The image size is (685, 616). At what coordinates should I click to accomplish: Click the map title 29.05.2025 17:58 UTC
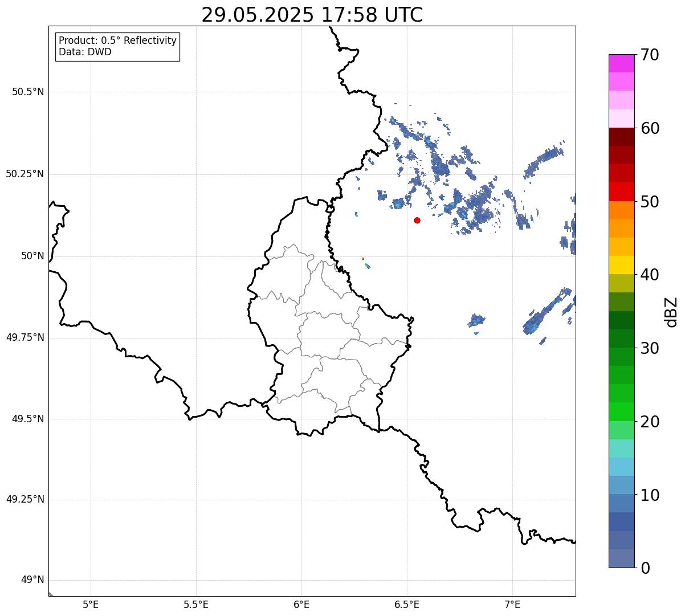(312, 15)
